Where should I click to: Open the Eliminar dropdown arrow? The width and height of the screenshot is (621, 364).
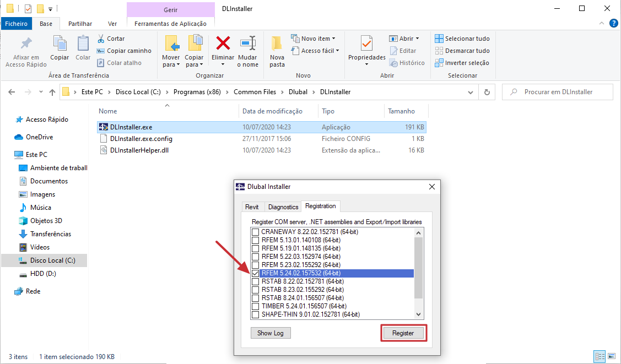click(x=223, y=64)
